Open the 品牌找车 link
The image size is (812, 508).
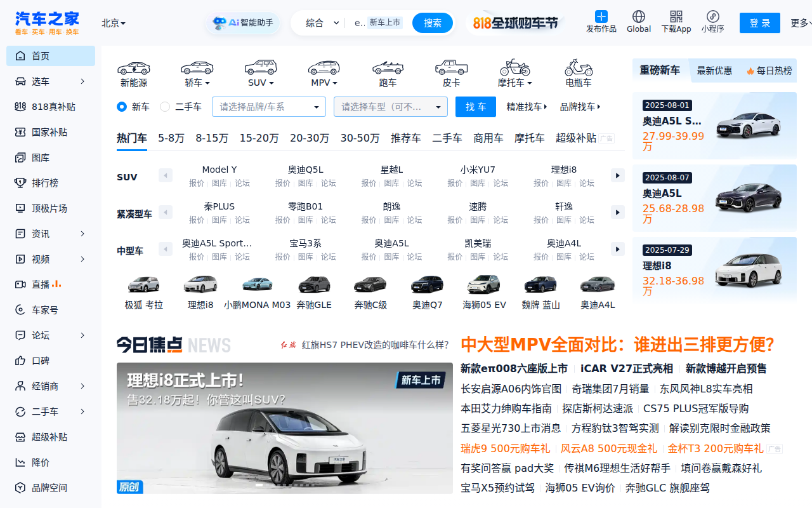[x=580, y=107]
